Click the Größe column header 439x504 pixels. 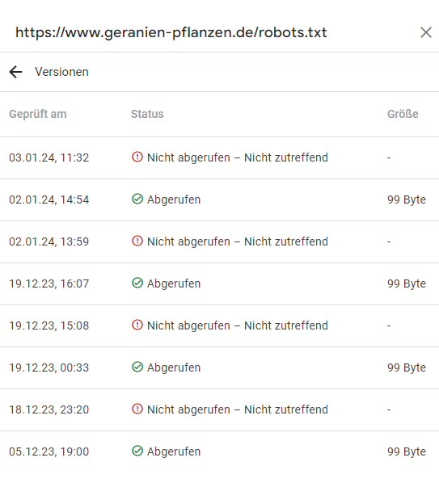[x=403, y=114]
